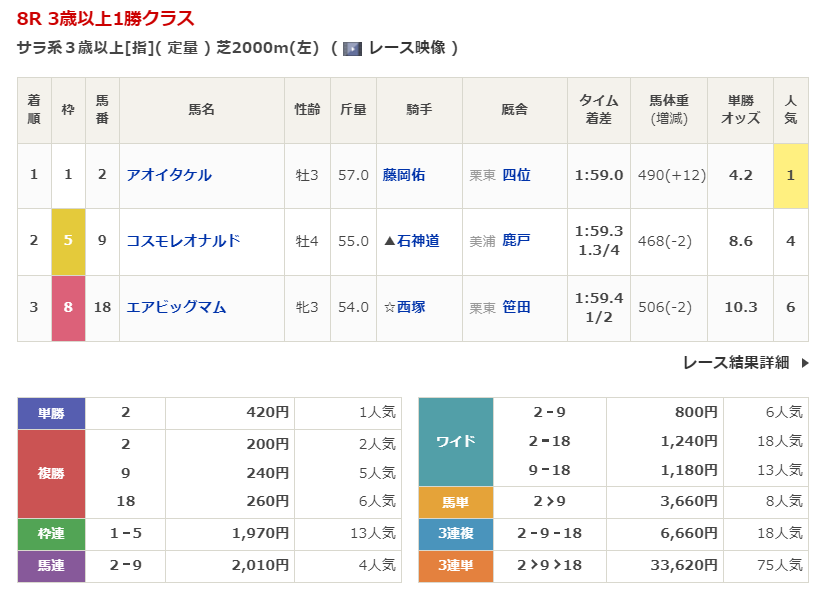This screenshot has width=825, height=591.
Task: Expand レース結果詳細 race result details
Action: [x=736, y=363]
